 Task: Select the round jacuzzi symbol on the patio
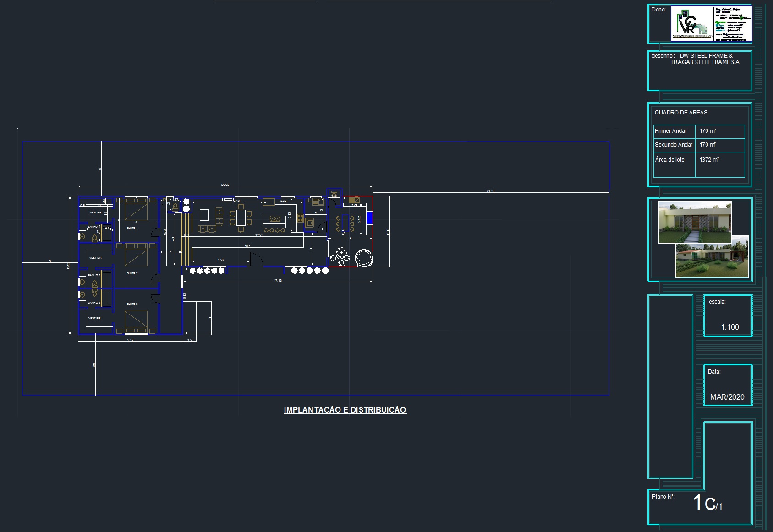[x=364, y=258]
